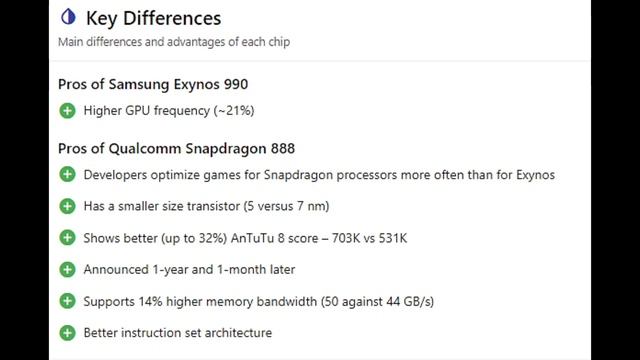Viewport: 640px width, 360px height.
Task: Click the plus icon next to memory bandwidth
Action: pyautogui.click(x=67, y=301)
